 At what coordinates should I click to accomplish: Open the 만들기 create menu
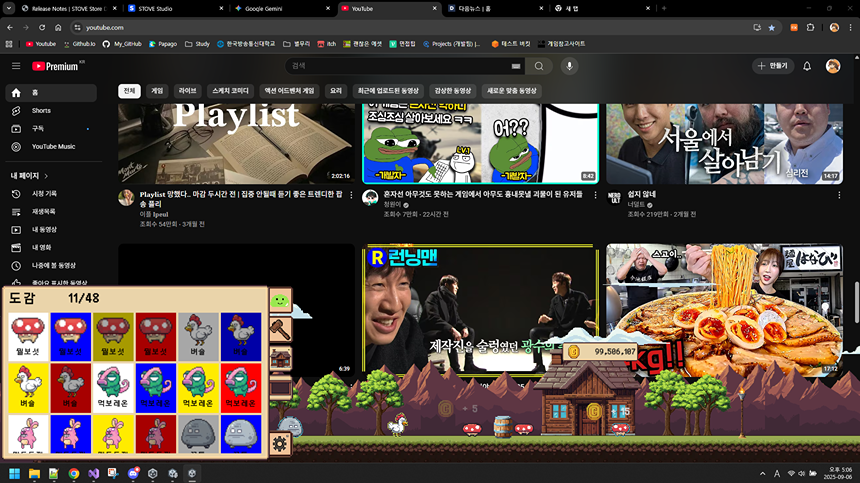coord(773,66)
